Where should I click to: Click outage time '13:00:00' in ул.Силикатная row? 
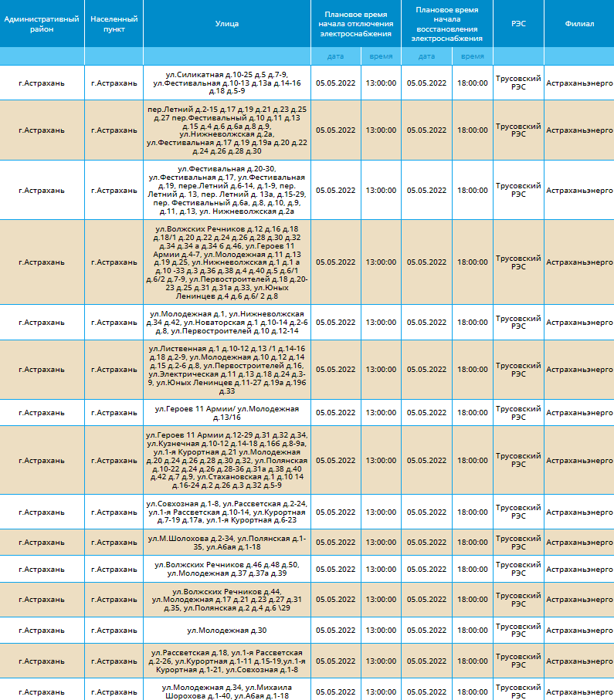(381, 83)
